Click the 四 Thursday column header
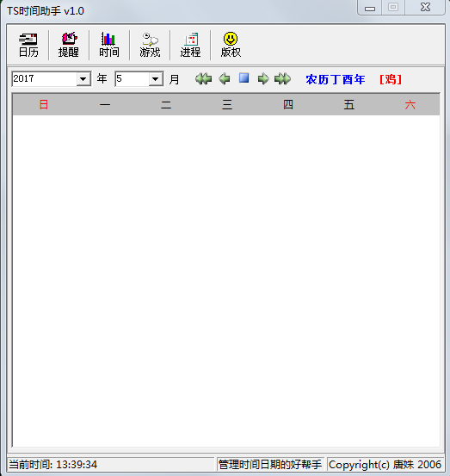Image resolution: width=450 pixels, height=476 pixels. pyautogui.click(x=288, y=105)
